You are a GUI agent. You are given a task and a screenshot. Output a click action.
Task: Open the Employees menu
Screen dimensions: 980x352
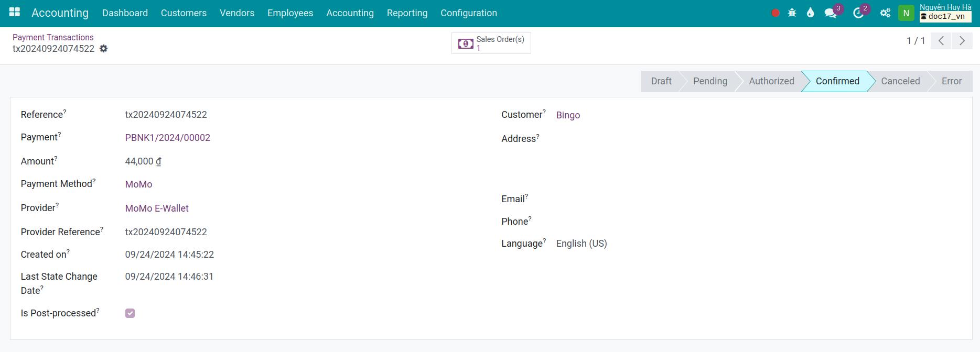(290, 13)
